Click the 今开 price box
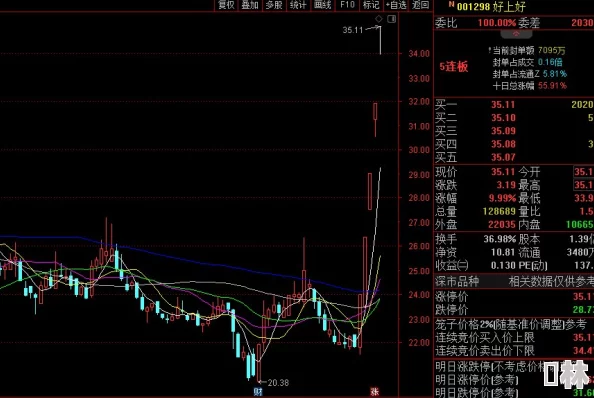Image resolution: width=594 pixels, height=398 pixels. coord(583,172)
